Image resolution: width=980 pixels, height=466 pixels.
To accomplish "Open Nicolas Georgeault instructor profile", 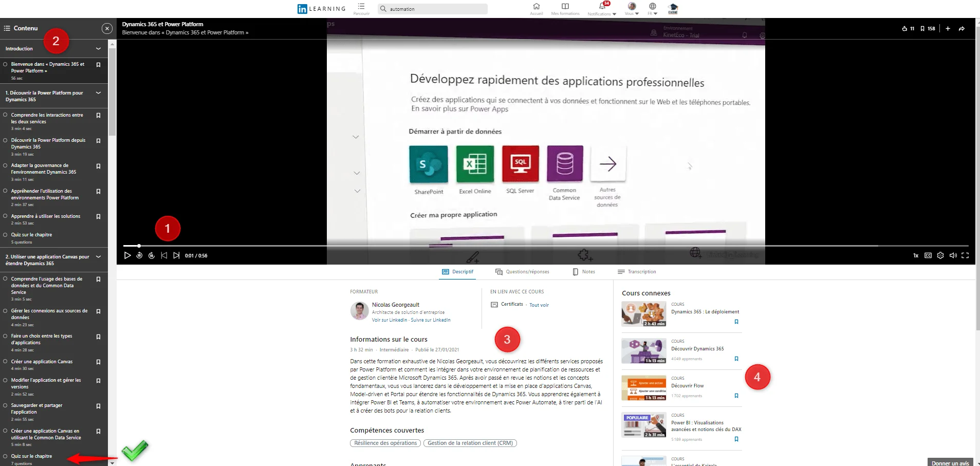I will click(395, 305).
